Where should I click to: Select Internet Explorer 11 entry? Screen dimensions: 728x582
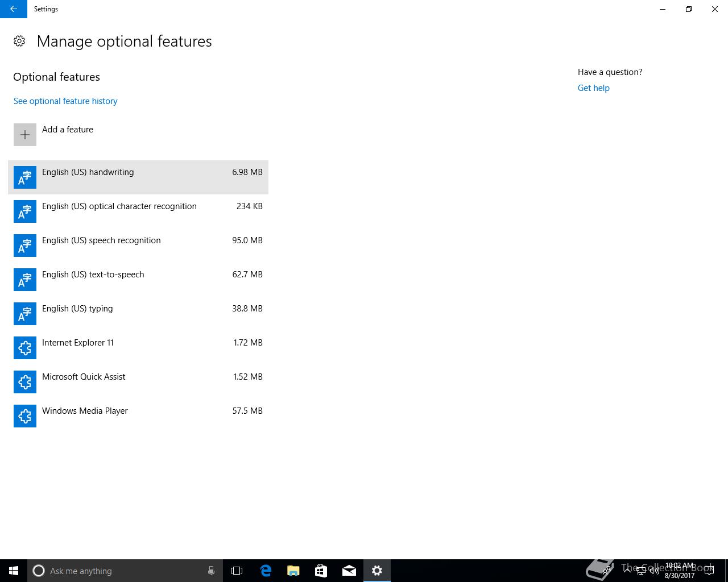point(138,348)
